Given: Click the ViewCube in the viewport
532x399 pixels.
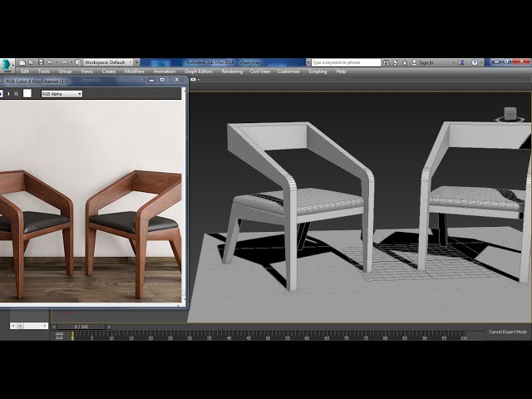Looking at the screenshot, I should point(510,115).
